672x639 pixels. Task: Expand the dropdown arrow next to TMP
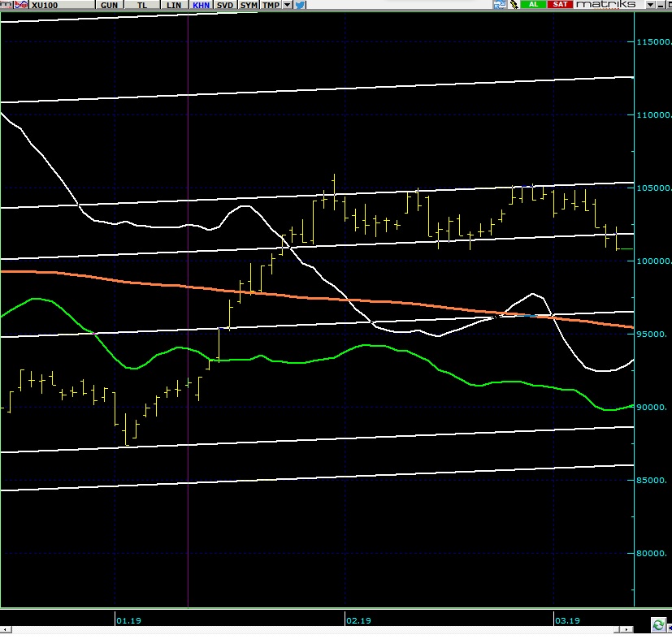pos(287,5)
